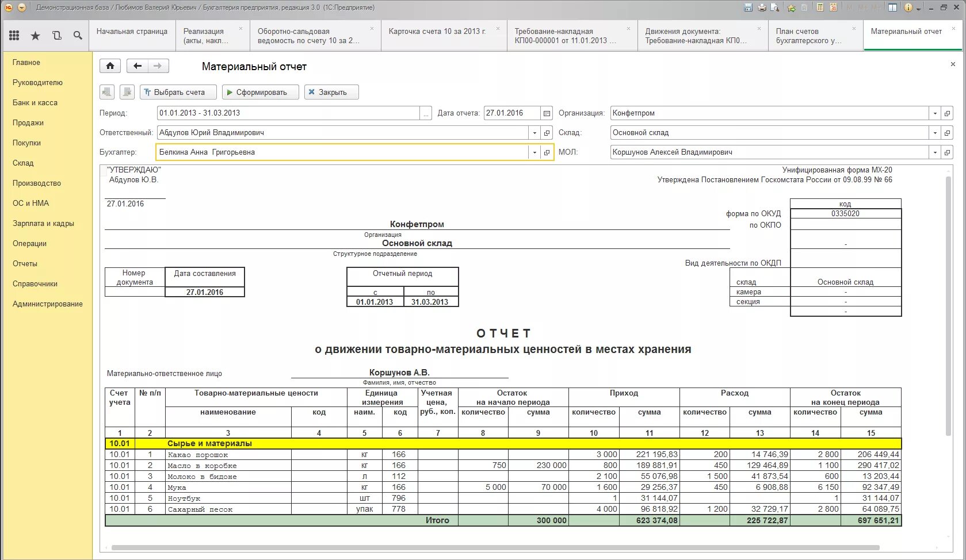966x560 pixels.
Task: Click the Сырье и материалы group row
Action: click(x=503, y=444)
